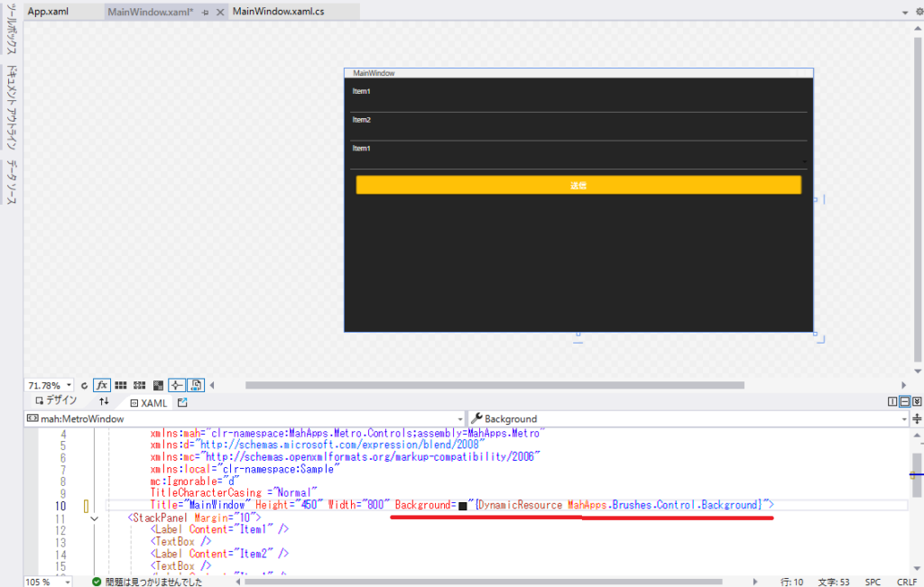Screen dimensions: 924x587
Task: Click the no issues found green check icon
Action: 97,582
